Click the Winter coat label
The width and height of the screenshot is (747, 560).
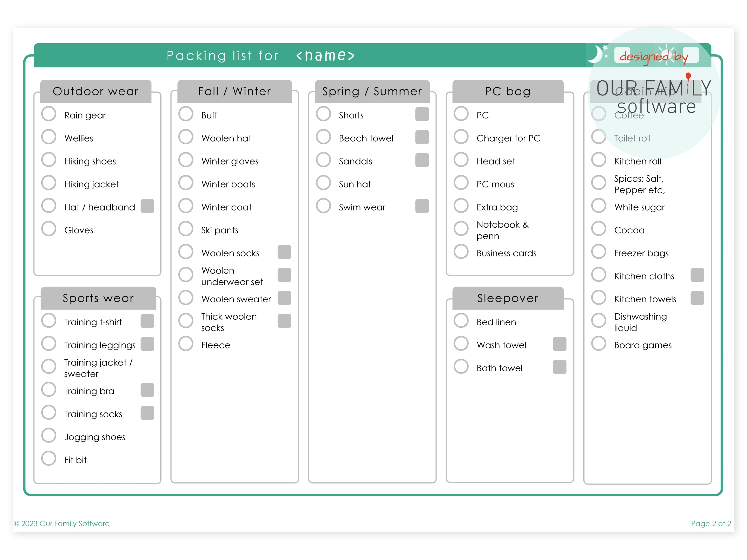[x=226, y=207]
